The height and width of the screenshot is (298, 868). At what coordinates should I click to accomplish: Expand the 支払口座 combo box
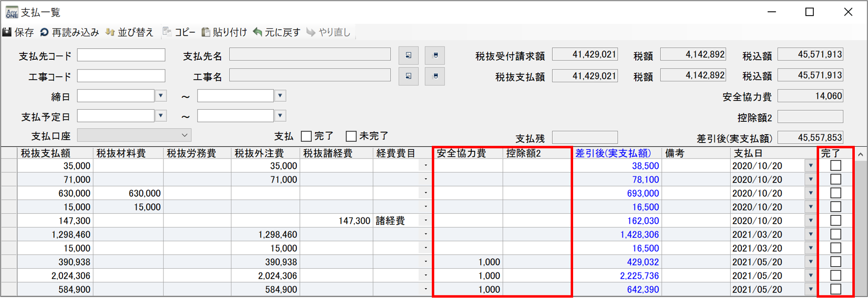pos(184,135)
